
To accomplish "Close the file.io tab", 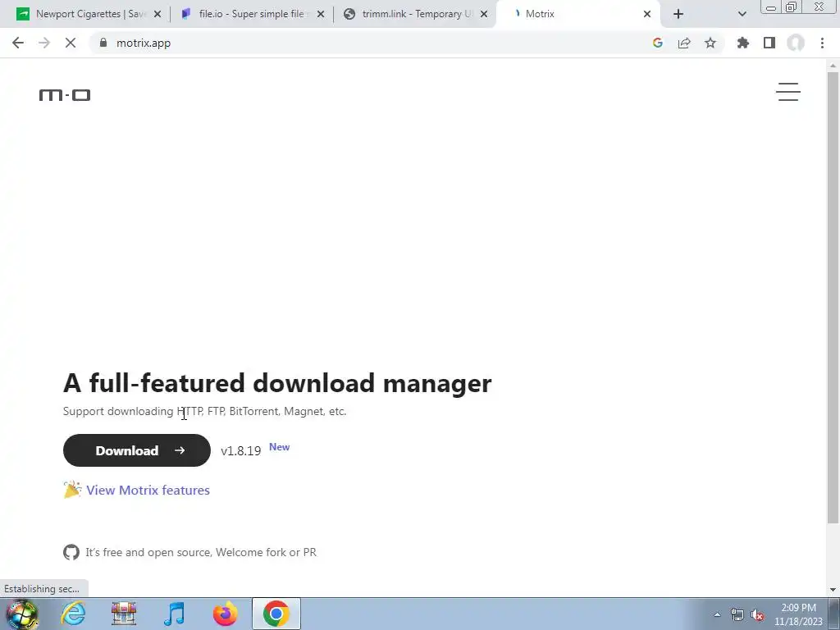I will click(321, 15).
